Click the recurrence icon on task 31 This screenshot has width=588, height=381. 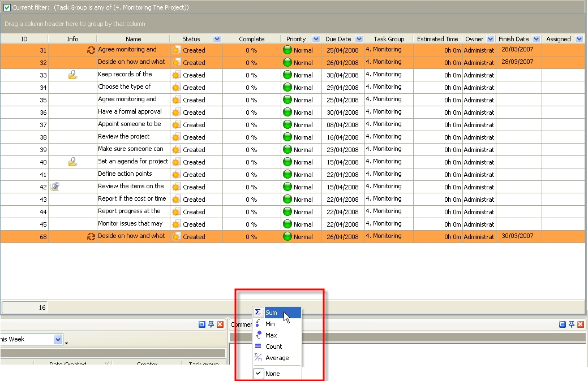point(91,50)
